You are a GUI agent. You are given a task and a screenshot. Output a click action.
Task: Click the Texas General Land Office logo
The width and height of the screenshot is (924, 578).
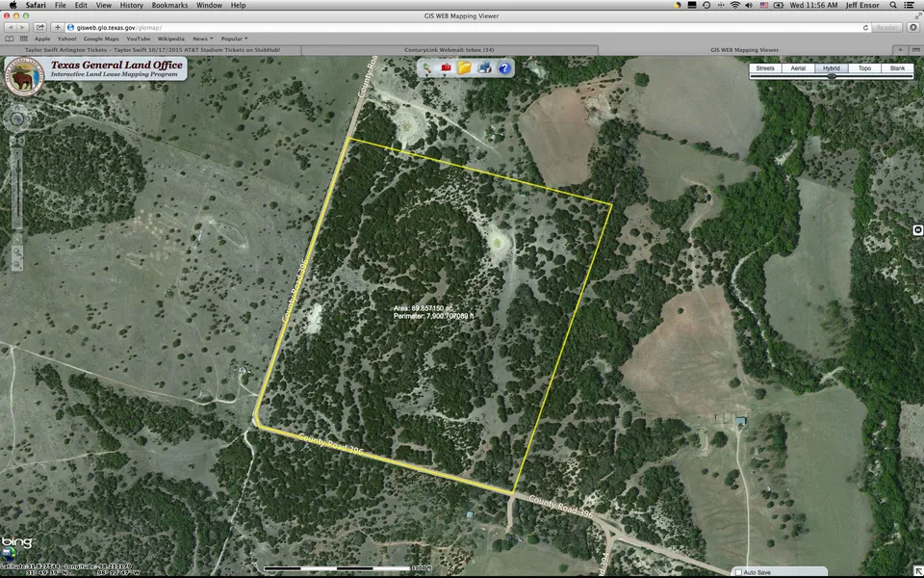click(x=23, y=75)
